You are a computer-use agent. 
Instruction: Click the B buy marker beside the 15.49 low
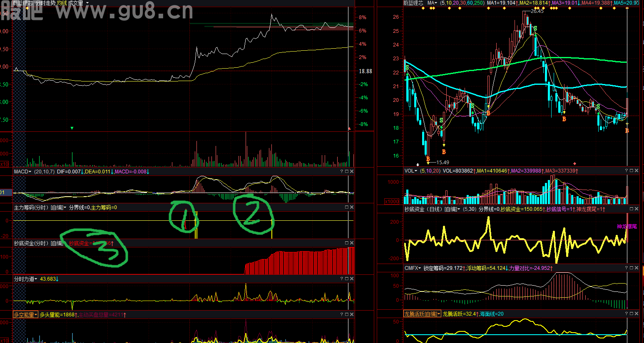[428, 159]
